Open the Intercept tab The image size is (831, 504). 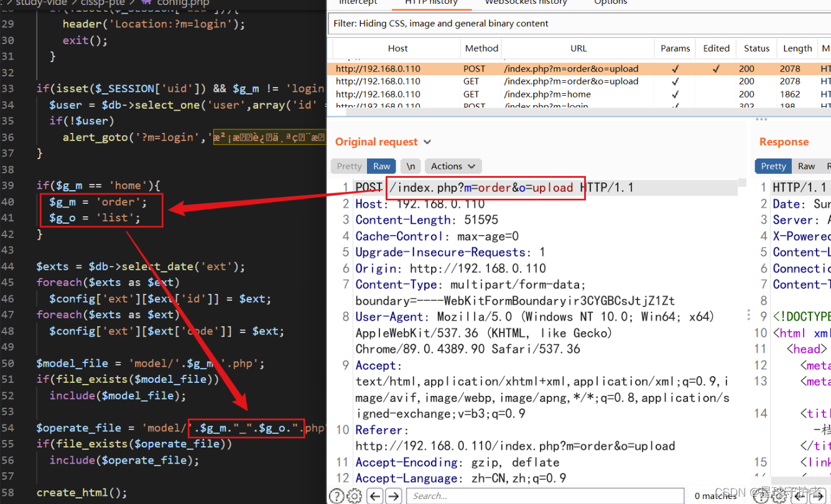click(x=358, y=2)
